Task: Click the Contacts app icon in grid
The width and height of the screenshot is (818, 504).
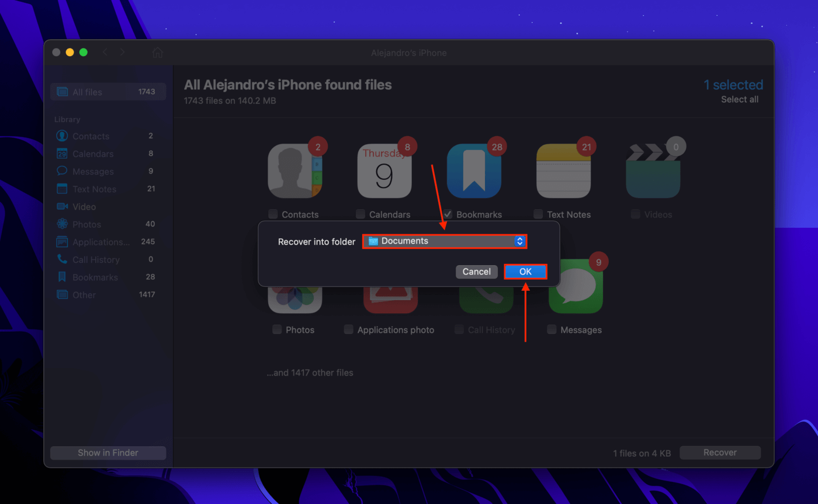Action: [295, 171]
